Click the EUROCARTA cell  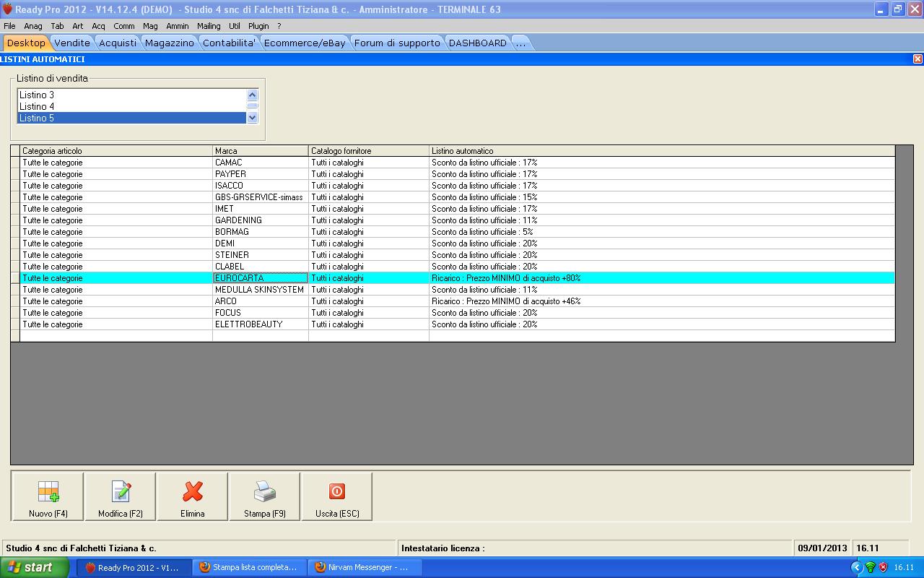coord(261,278)
